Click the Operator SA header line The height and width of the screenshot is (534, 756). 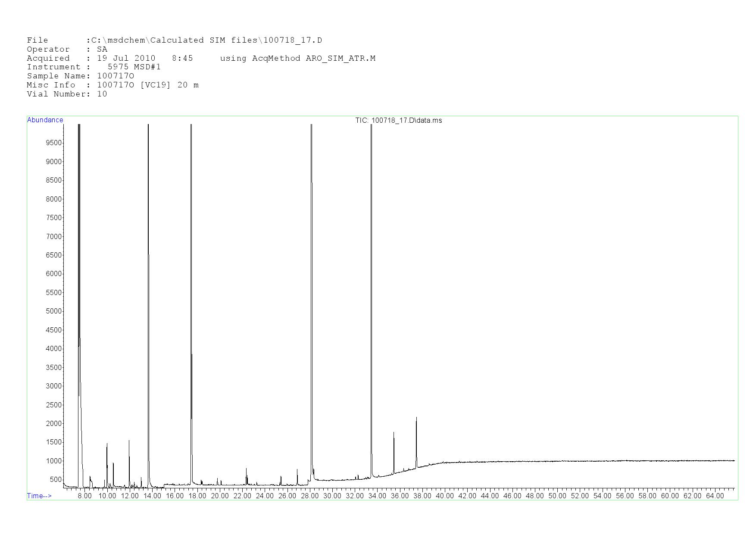click(x=67, y=50)
